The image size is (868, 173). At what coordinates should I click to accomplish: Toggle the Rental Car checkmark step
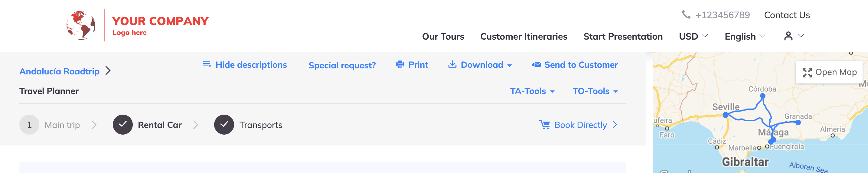123,125
